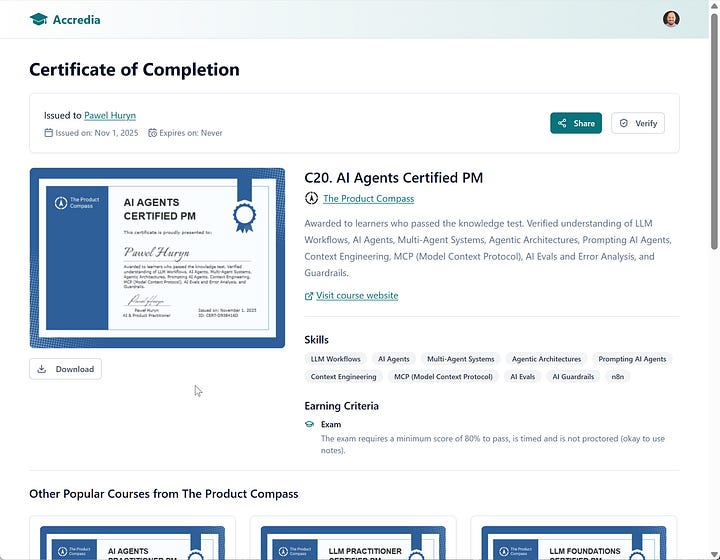Click the page vertical scrollbar thumb

714,131
